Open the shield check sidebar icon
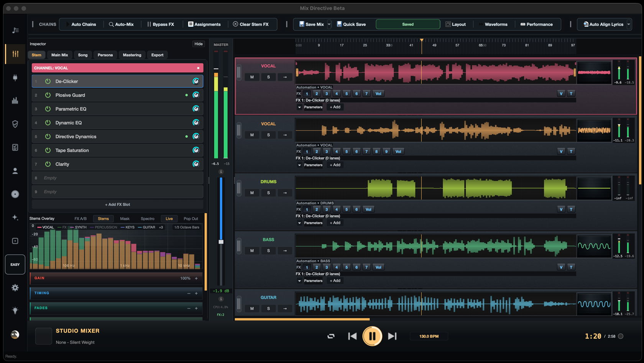The image size is (644, 363). coord(15,124)
